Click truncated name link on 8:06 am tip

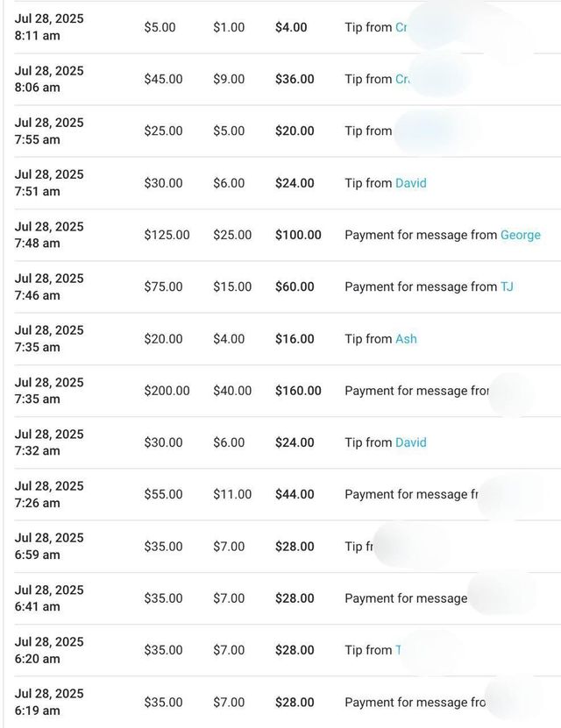click(x=401, y=79)
